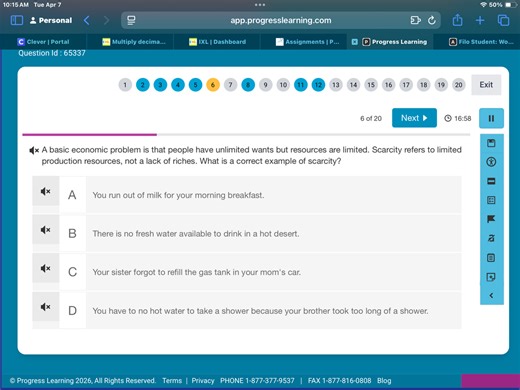This screenshot has width=520, height=390.
Task: Click the app.progresslearning.com address field
Action: coord(281,20)
